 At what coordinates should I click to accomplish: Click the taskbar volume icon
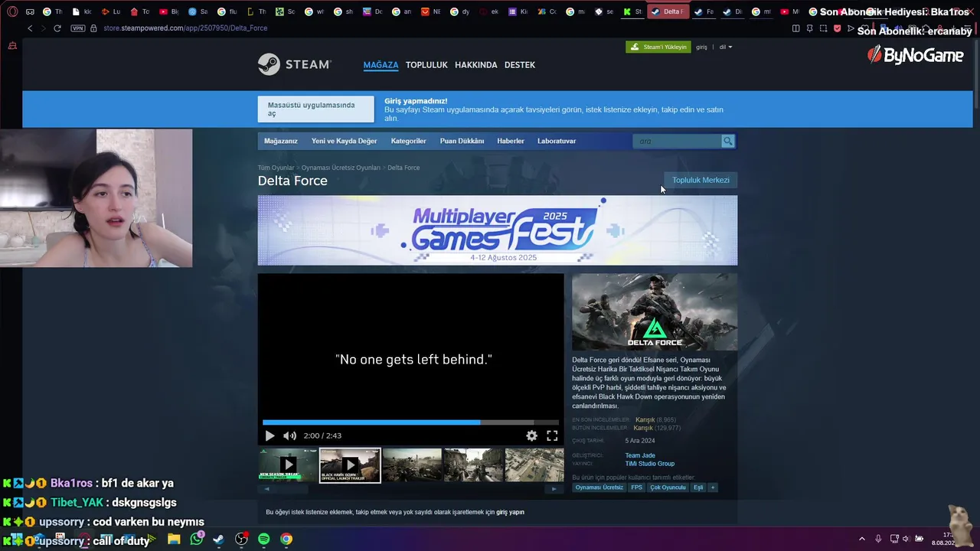click(906, 539)
